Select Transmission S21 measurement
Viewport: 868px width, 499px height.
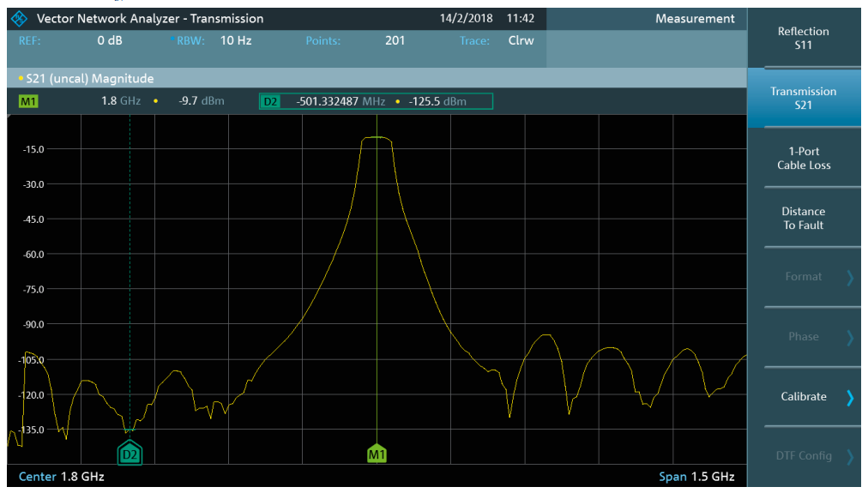click(803, 98)
